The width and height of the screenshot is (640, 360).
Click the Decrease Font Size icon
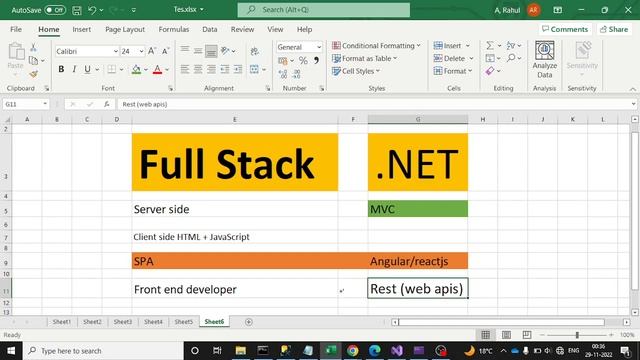165,51
